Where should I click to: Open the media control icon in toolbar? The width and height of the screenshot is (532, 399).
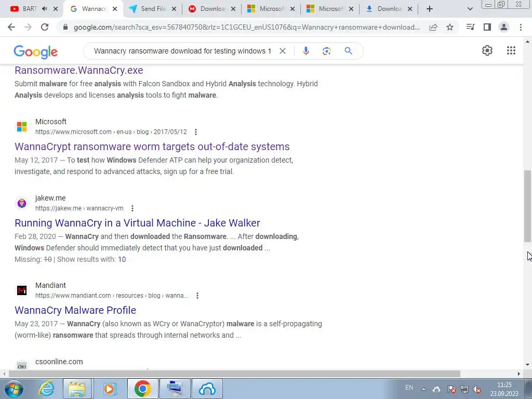470,27
